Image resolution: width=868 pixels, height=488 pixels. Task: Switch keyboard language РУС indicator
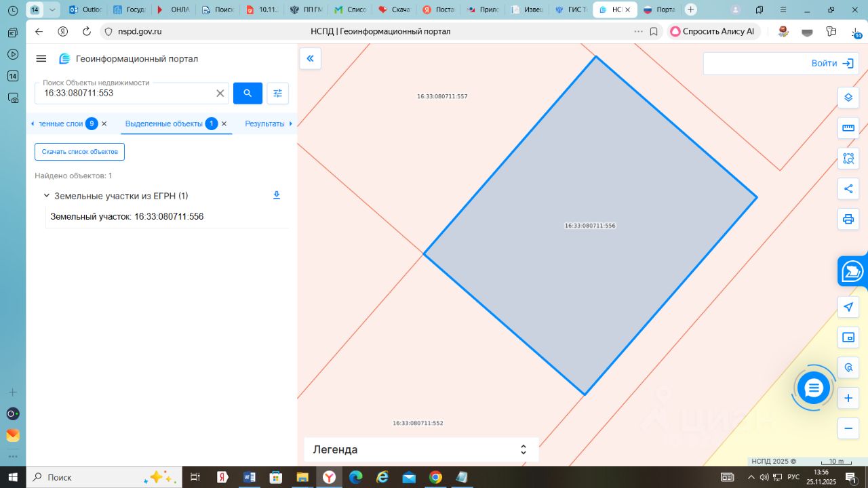coord(793,477)
